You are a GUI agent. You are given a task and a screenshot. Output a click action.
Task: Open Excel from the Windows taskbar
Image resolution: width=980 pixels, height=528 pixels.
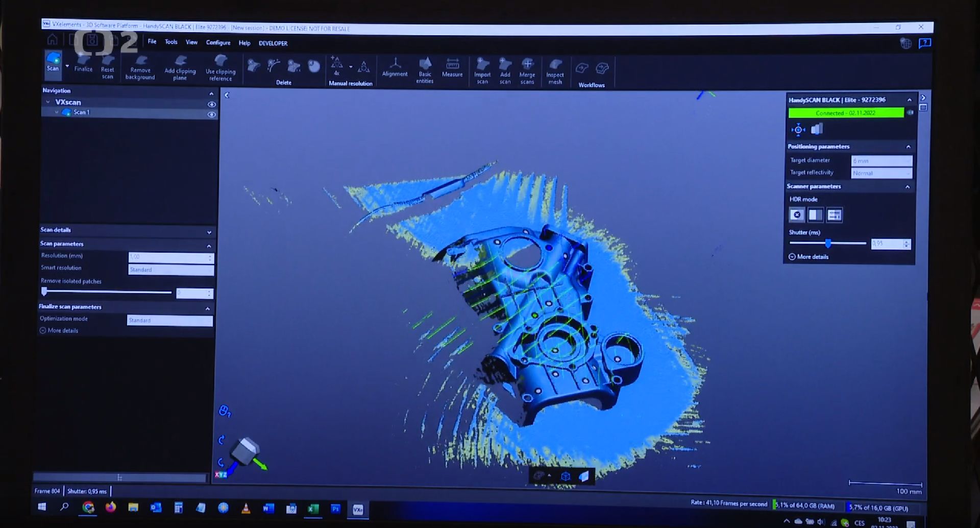[x=313, y=509]
